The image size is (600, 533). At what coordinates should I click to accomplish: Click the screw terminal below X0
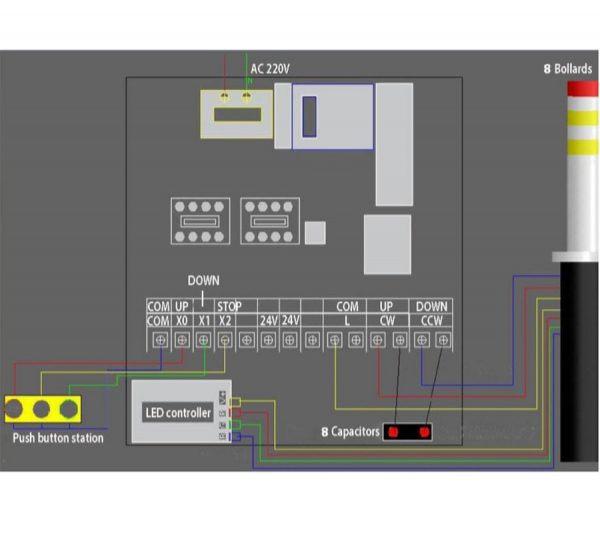(182, 340)
